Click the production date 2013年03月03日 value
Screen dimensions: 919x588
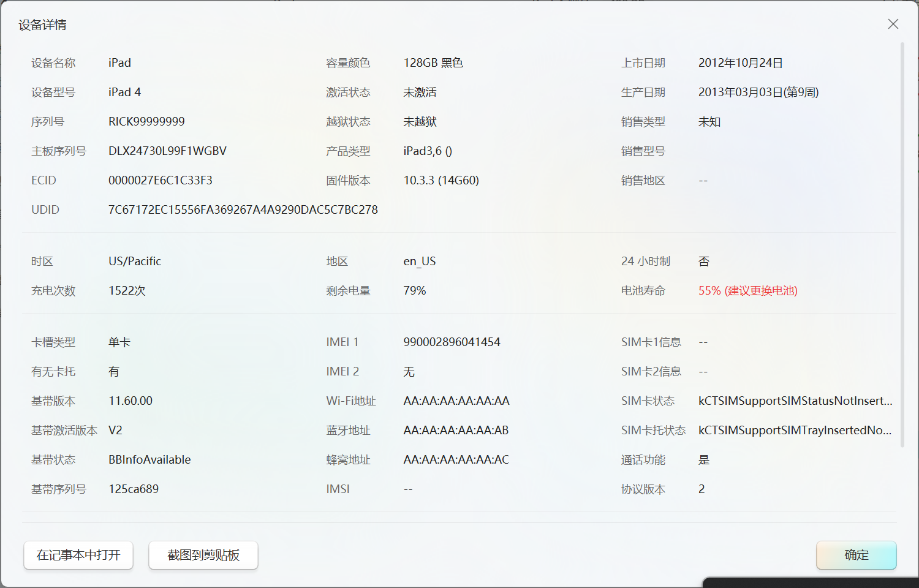[x=758, y=92]
